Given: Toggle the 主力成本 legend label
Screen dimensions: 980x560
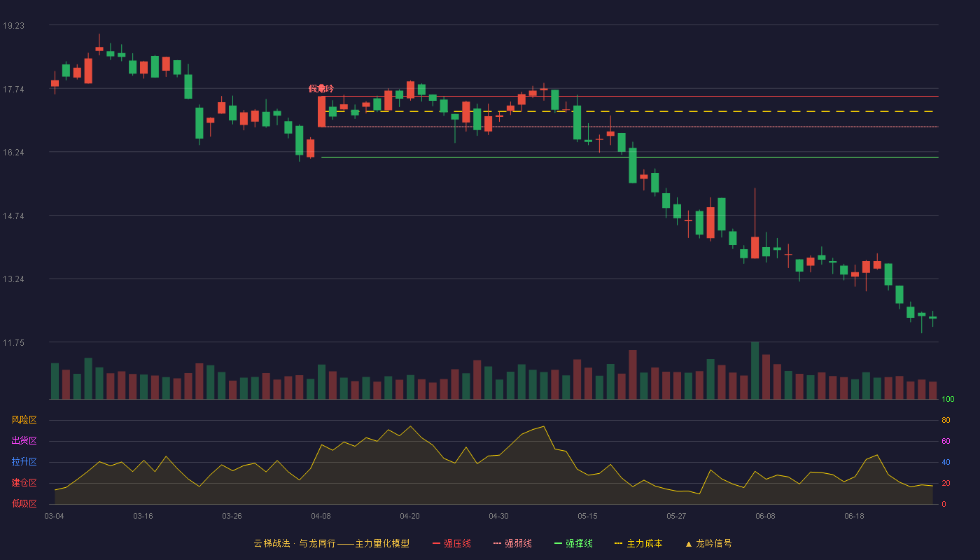Looking at the screenshot, I should 644,543.
